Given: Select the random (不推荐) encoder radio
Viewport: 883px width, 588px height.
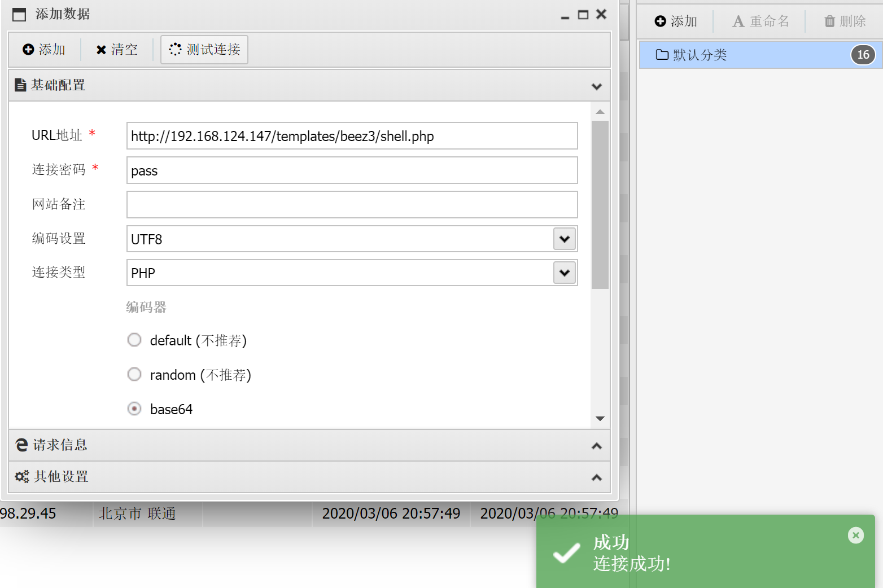Looking at the screenshot, I should pos(134,374).
